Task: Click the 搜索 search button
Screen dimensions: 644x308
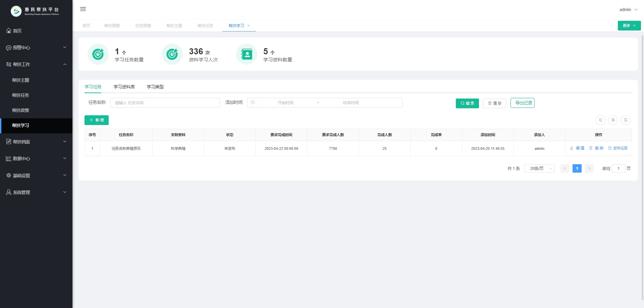Action: (467, 103)
